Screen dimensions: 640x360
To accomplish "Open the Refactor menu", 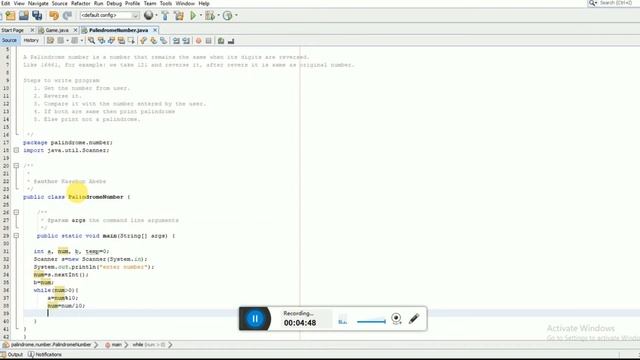I will tap(81, 3).
